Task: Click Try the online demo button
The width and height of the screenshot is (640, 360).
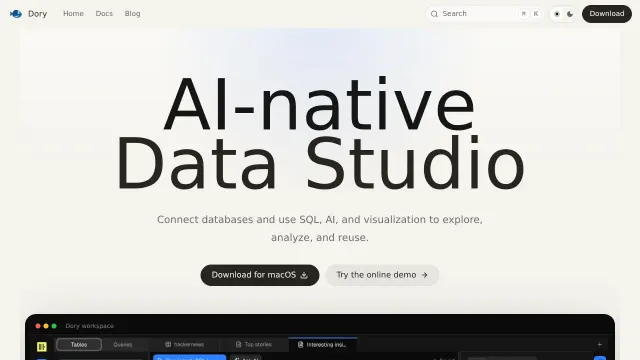Action: [x=382, y=275]
